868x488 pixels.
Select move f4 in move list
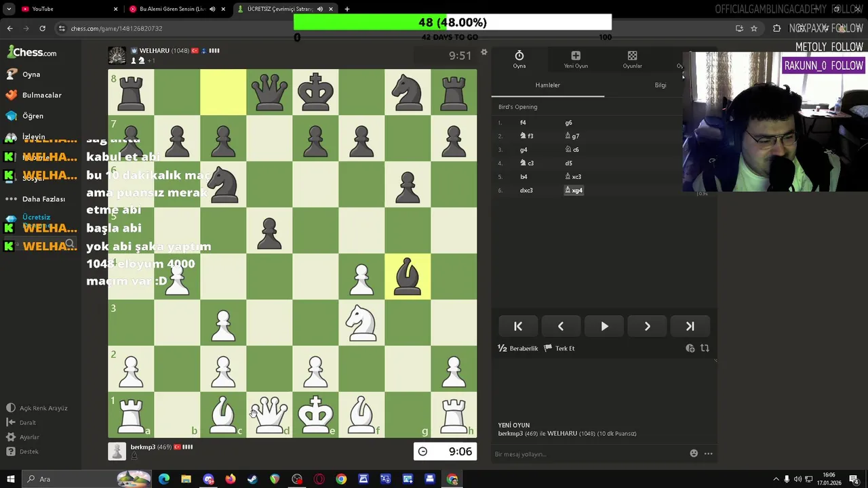523,123
